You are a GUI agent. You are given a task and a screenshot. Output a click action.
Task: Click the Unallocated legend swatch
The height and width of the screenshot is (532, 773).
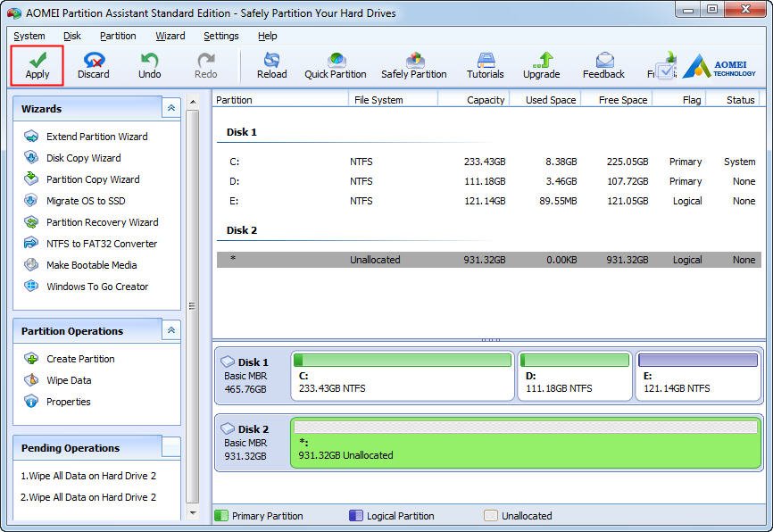491,516
